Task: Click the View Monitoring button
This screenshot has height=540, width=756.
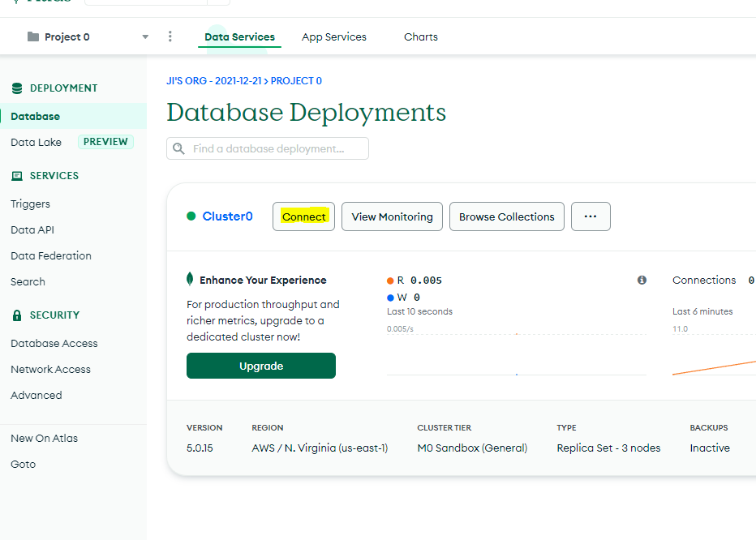Action: click(392, 216)
